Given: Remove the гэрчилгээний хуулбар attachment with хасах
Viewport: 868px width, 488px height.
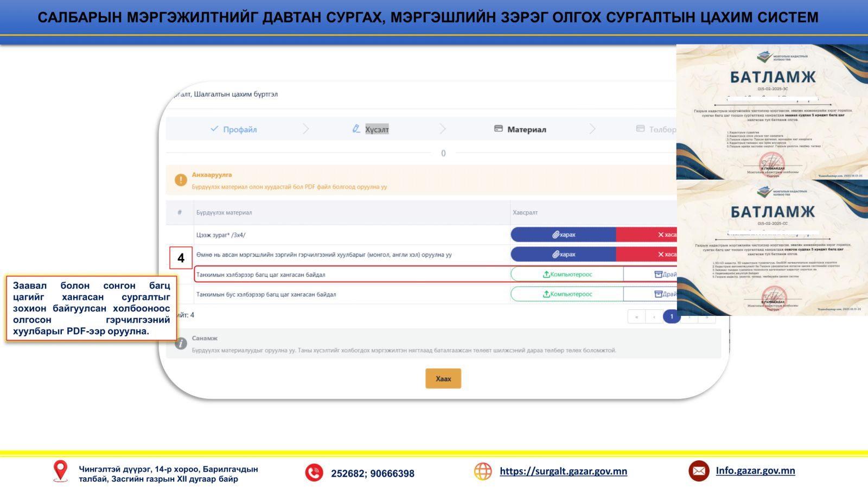Looking at the screenshot, I should 647,254.
